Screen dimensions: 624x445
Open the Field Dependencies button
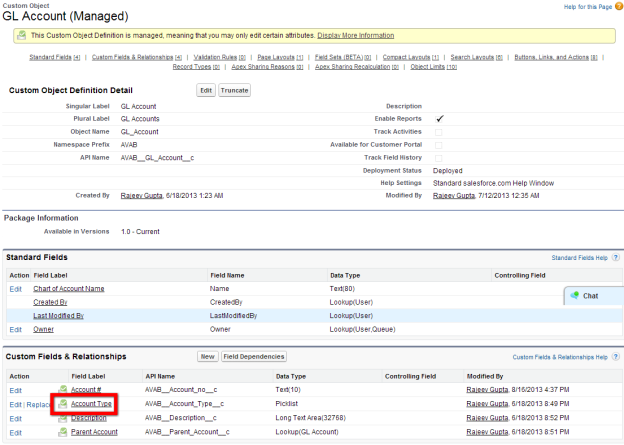[x=255, y=356]
